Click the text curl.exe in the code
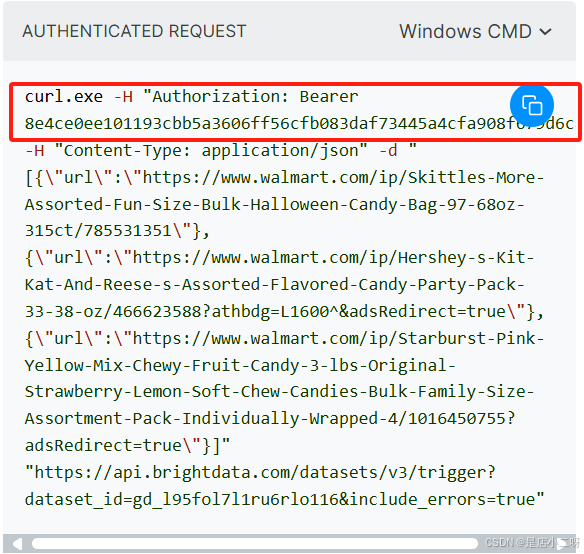 pyautogui.click(x=64, y=97)
